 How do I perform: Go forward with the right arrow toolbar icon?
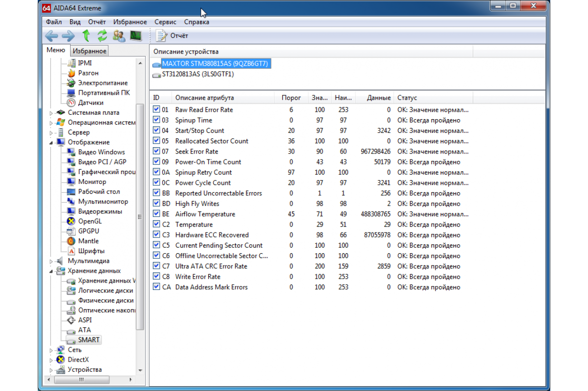coord(68,35)
